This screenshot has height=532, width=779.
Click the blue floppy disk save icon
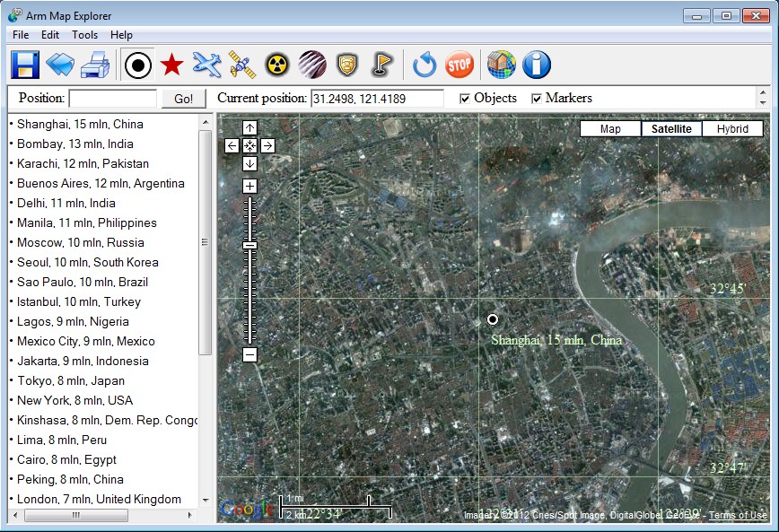pos(24,65)
